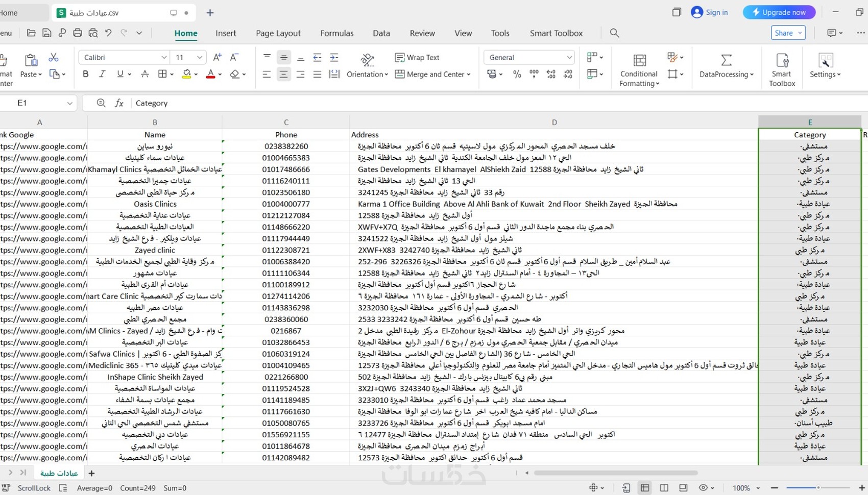
Task: Expand the Orientation dropdown
Action: click(386, 75)
